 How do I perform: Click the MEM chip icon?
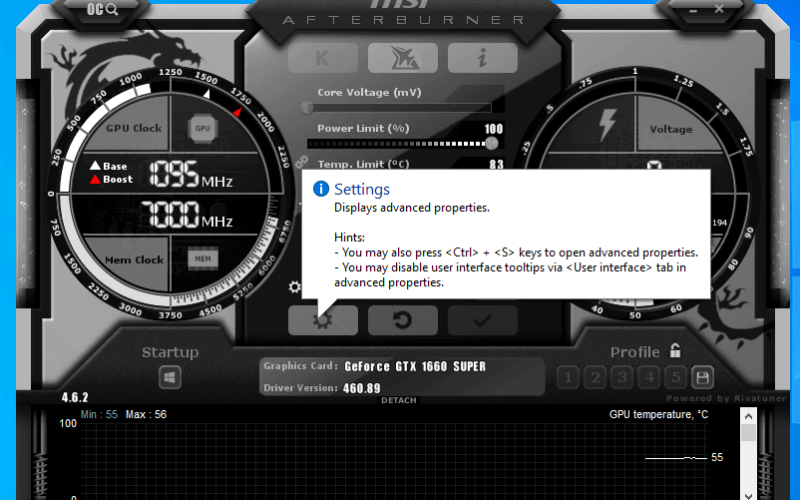pos(203,259)
